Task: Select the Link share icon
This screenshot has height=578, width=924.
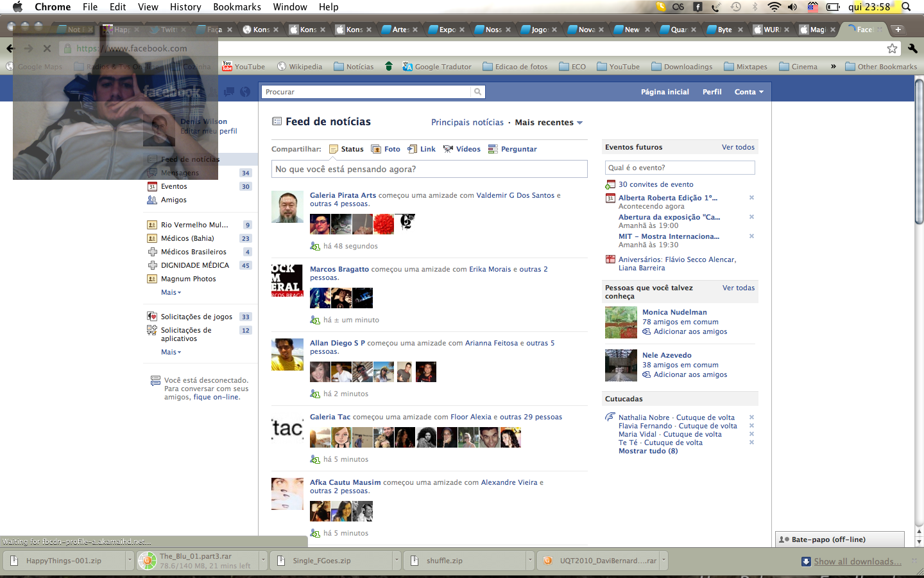Action: [413, 149]
